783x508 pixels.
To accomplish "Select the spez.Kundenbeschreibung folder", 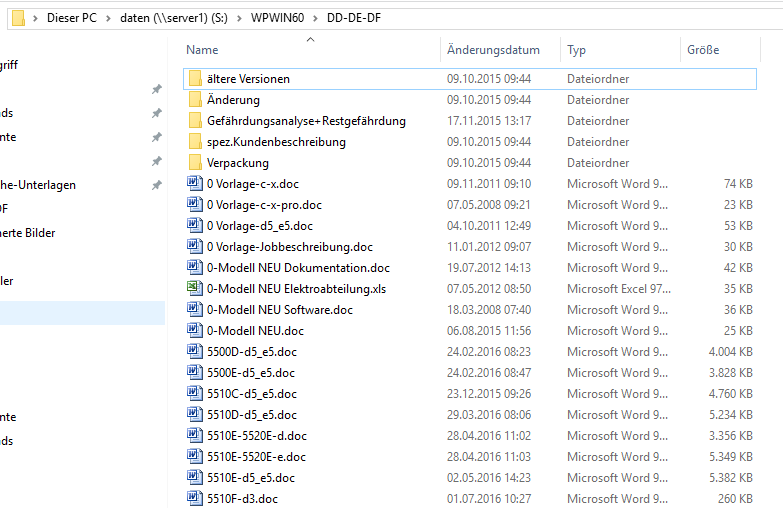I will pyautogui.click(x=276, y=142).
